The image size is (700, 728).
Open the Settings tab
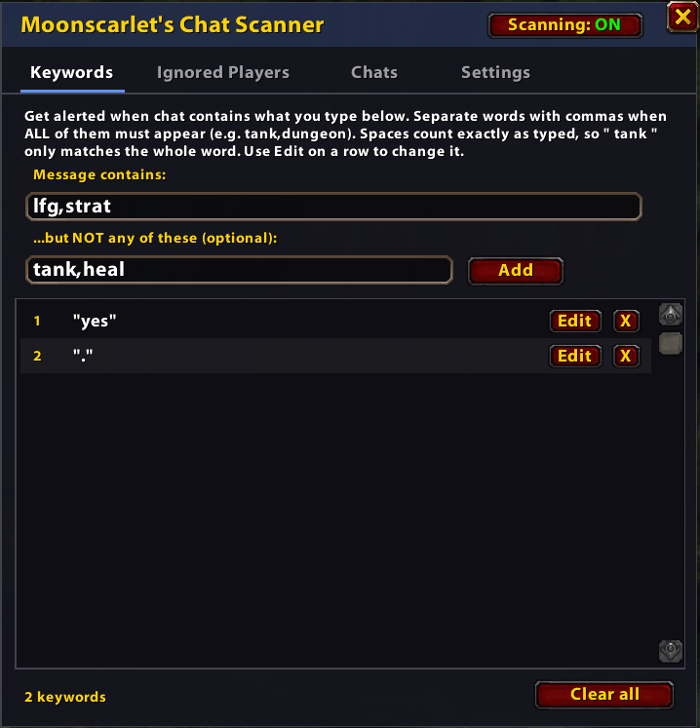pos(495,72)
